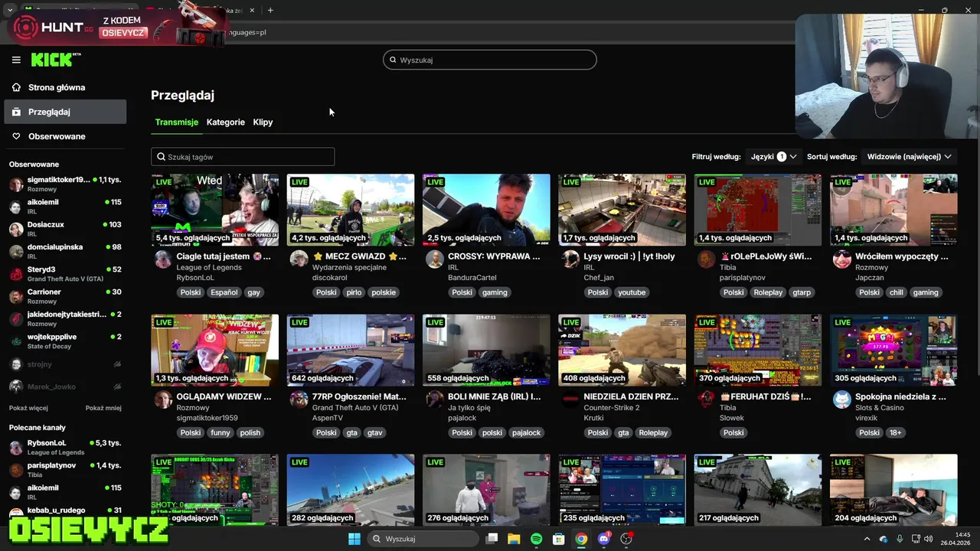This screenshot has height=551, width=980.
Task: Open the Języki filter dropdown
Action: click(773, 156)
